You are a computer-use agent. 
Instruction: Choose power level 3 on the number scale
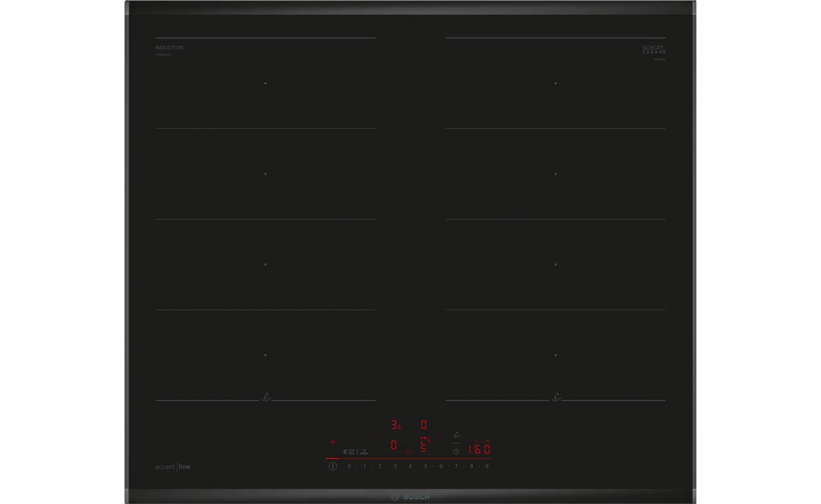pyautogui.click(x=395, y=467)
